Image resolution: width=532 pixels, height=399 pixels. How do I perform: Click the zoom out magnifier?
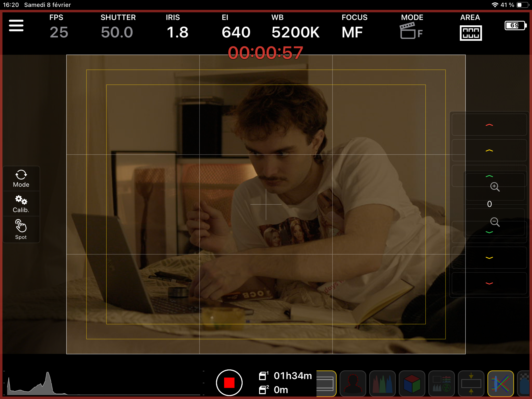(495, 222)
